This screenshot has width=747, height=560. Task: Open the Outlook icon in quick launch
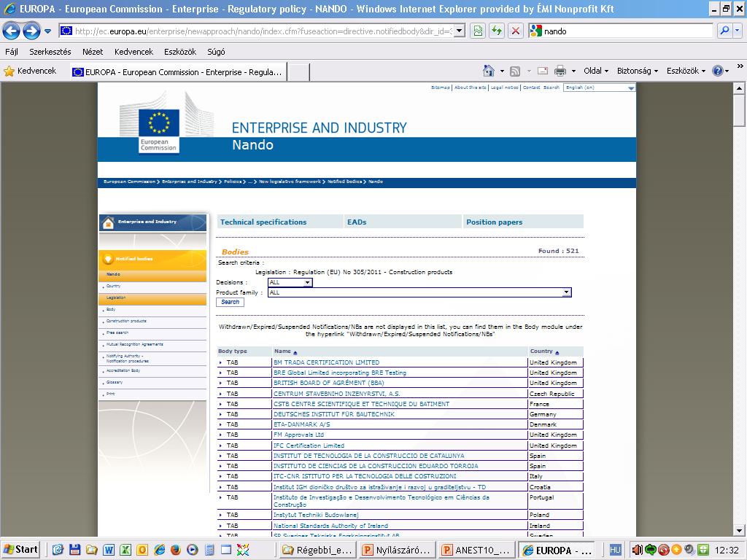tap(142, 550)
